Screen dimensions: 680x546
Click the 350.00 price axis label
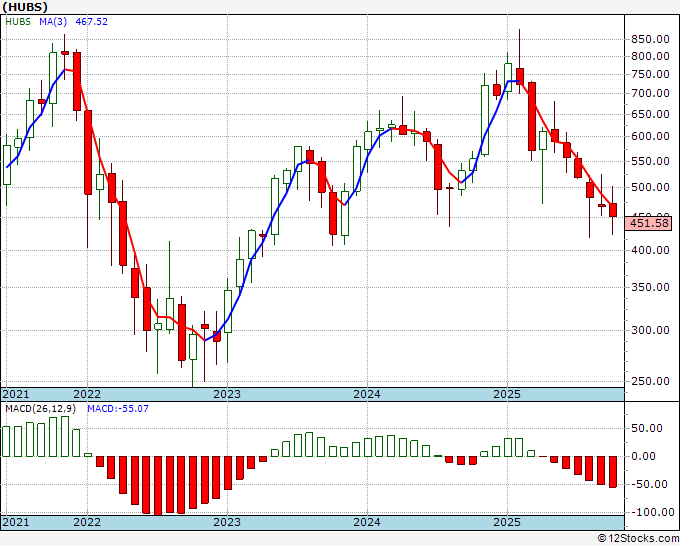pyautogui.click(x=649, y=287)
